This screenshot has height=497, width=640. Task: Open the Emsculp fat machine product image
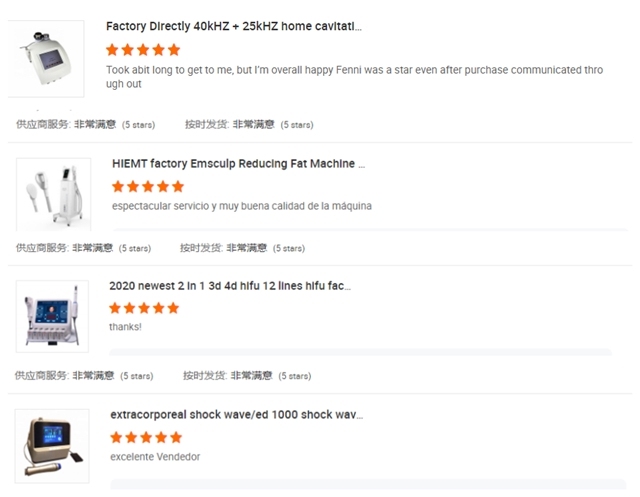click(53, 195)
